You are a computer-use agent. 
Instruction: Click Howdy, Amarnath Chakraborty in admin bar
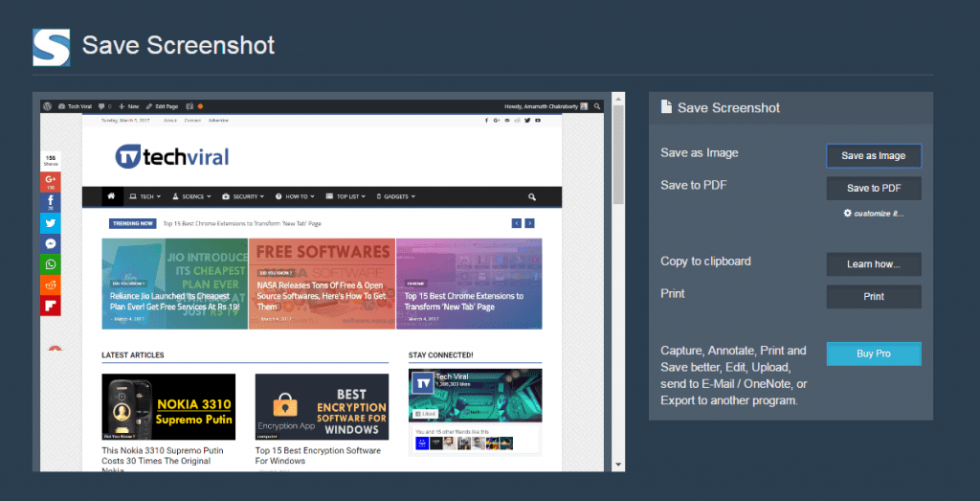[x=546, y=106]
